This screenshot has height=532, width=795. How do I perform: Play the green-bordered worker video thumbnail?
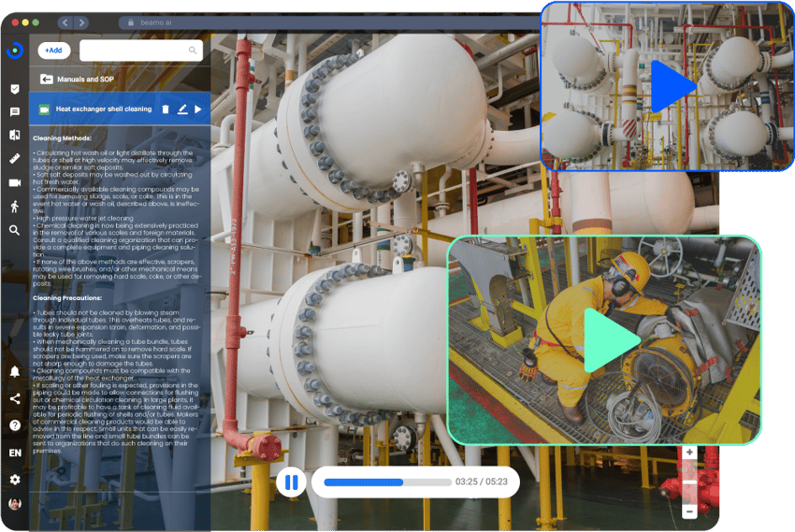609,339
